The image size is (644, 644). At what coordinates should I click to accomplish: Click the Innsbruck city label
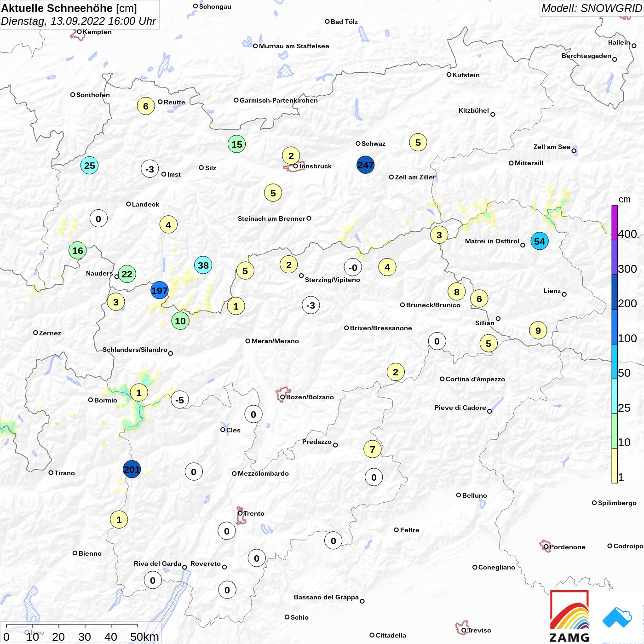click(x=316, y=166)
